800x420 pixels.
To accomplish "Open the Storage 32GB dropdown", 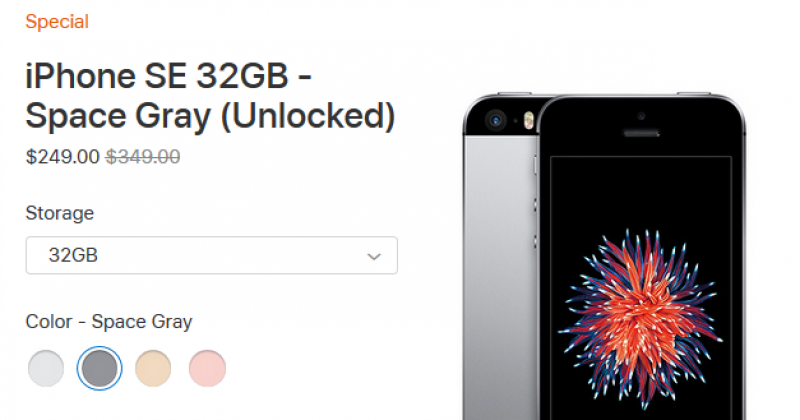I will pos(212,255).
